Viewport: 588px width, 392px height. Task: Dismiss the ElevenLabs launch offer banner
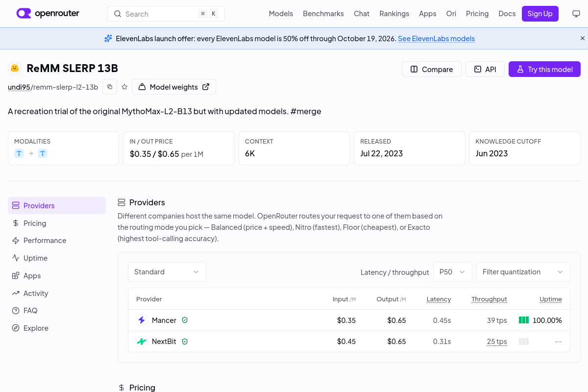(x=583, y=38)
